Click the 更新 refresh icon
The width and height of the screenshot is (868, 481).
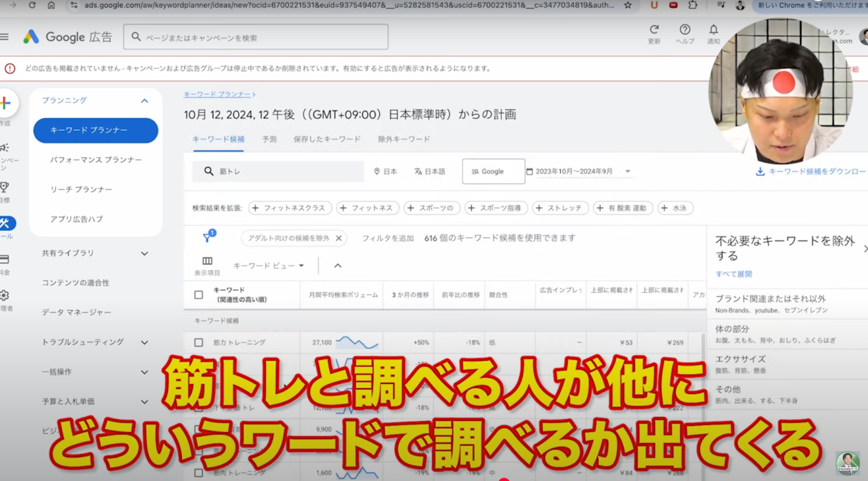coord(654,29)
